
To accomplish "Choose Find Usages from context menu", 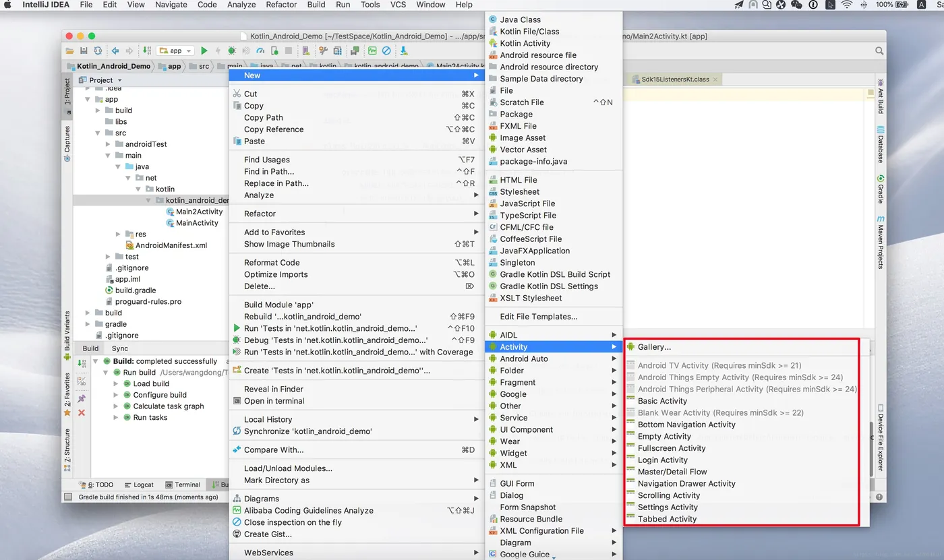I will [355, 160].
